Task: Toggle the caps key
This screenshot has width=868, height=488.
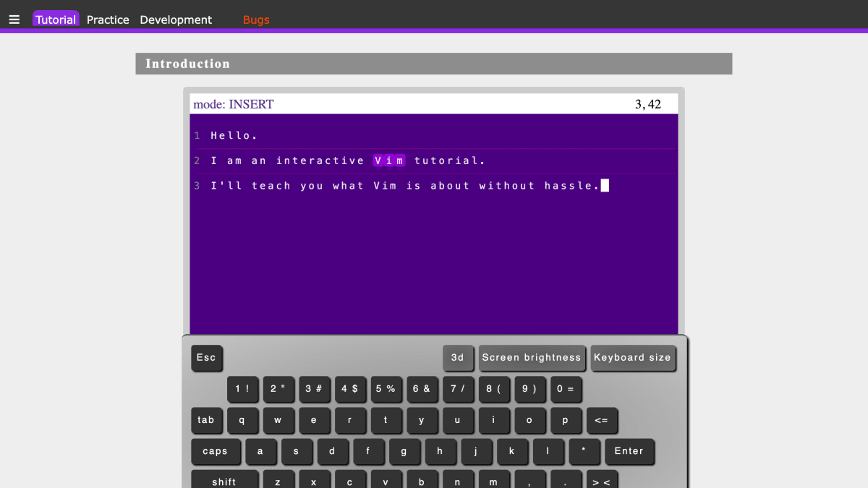Action: tap(216, 451)
